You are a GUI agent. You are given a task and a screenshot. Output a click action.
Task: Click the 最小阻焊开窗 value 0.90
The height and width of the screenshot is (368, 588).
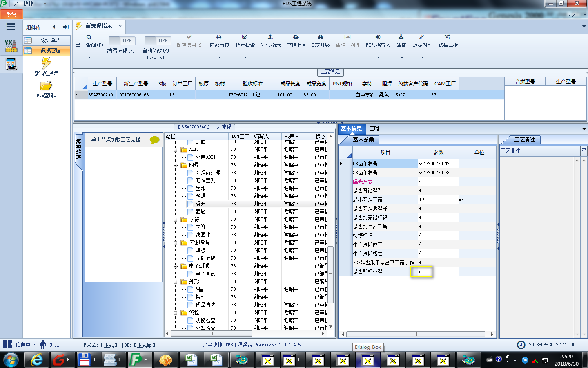[438, 200]
